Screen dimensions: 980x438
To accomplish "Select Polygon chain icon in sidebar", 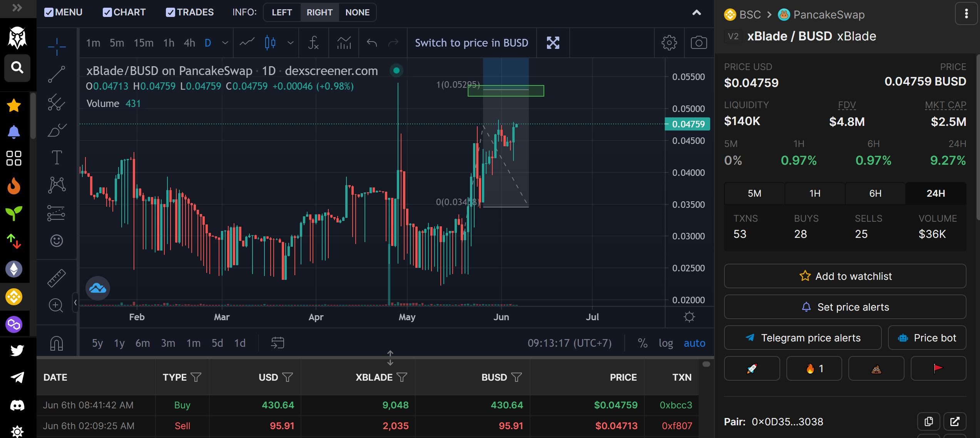I will (x=14, y=324).
